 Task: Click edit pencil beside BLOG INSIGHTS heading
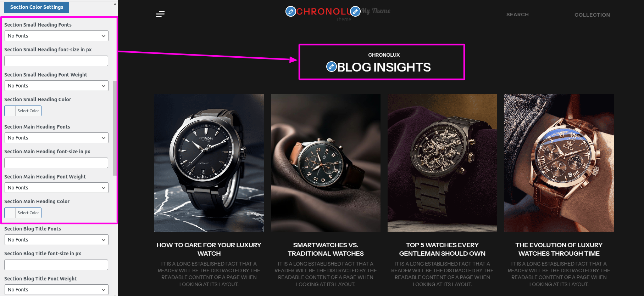pyautogui.click(x=332, y=67)
